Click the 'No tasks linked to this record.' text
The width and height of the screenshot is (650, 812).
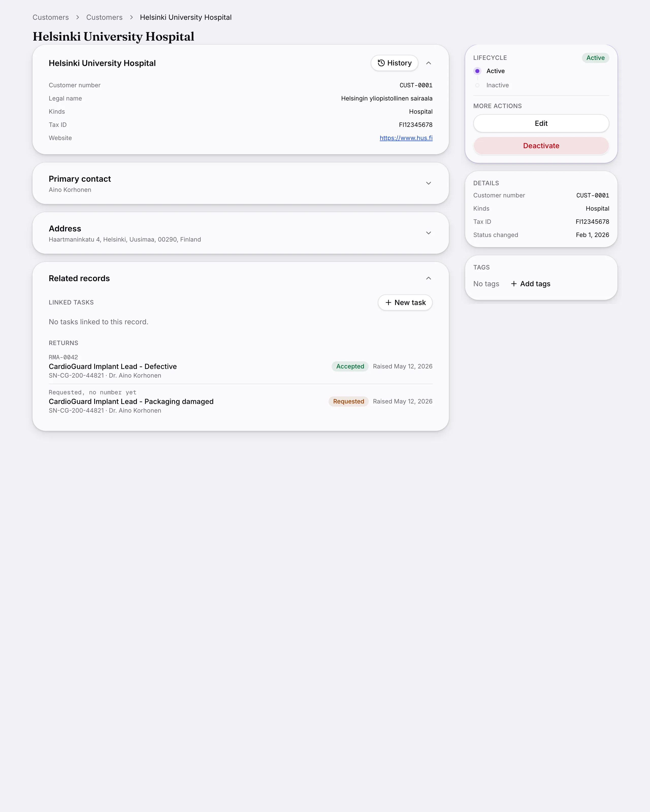pos(98,322)
